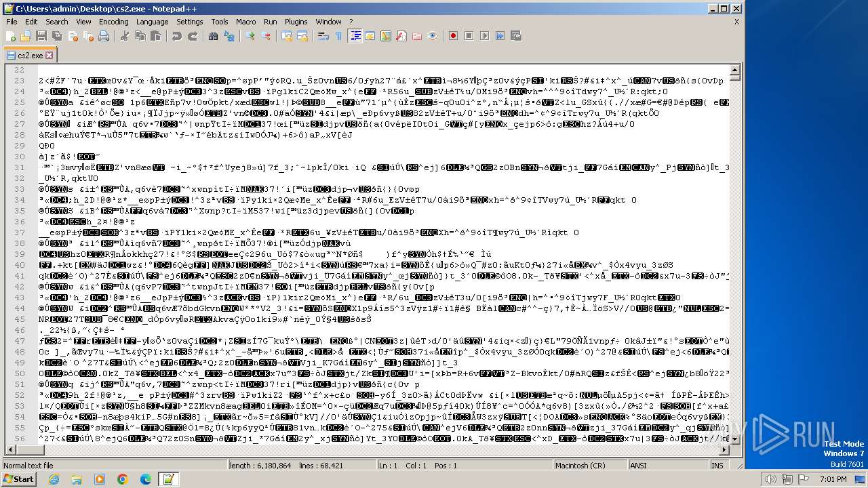Close current document with toolbar icon

(73, 36)
